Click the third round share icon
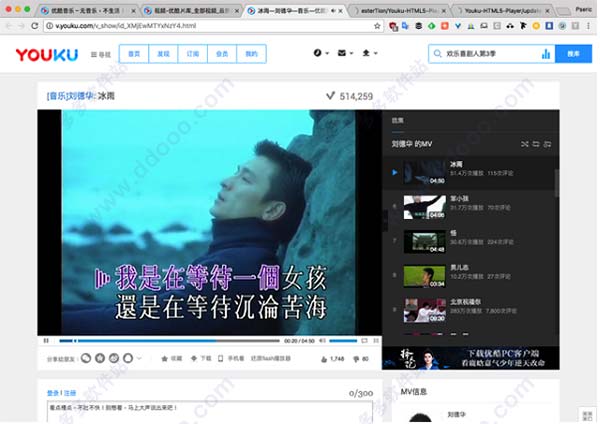600x424 pixels. click(x=114, y=358)
